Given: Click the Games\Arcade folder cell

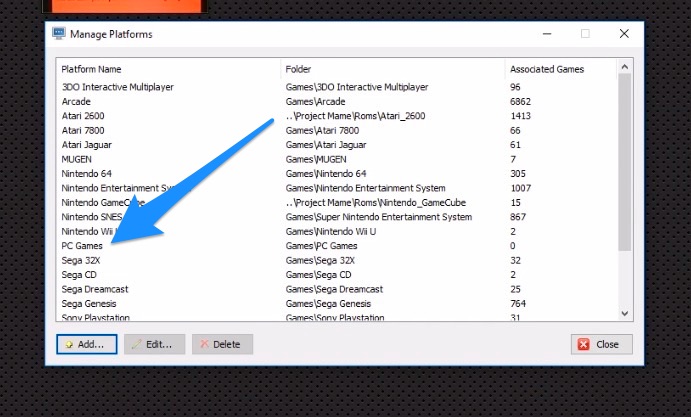Looking at the screenshot, I should pyautogui.click(x=315, y=101).
